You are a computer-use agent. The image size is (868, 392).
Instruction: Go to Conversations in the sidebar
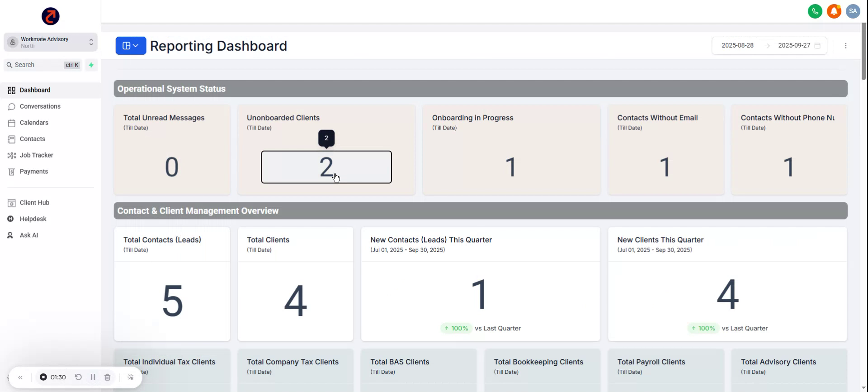40,106
